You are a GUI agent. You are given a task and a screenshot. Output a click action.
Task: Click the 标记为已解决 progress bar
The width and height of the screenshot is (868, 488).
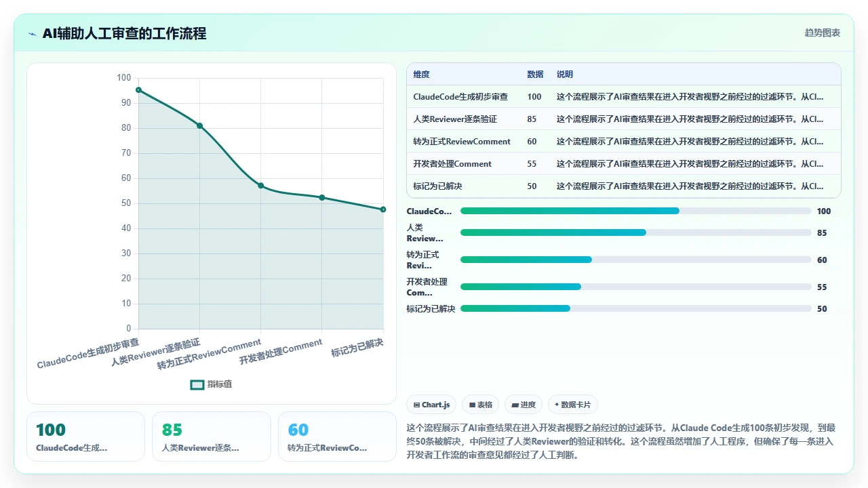pyautogui.click(x=636, y=308)
